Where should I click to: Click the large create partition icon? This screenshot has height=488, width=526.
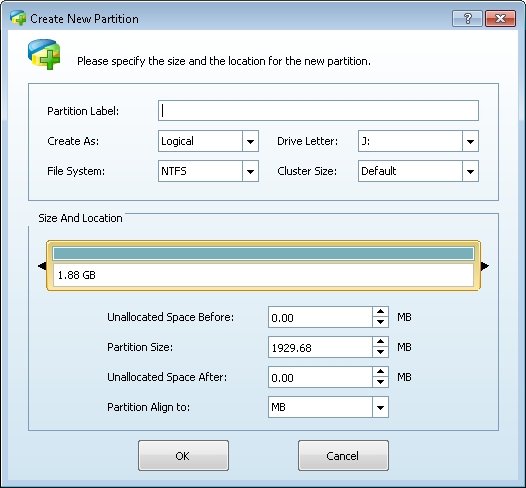(44, 54)
